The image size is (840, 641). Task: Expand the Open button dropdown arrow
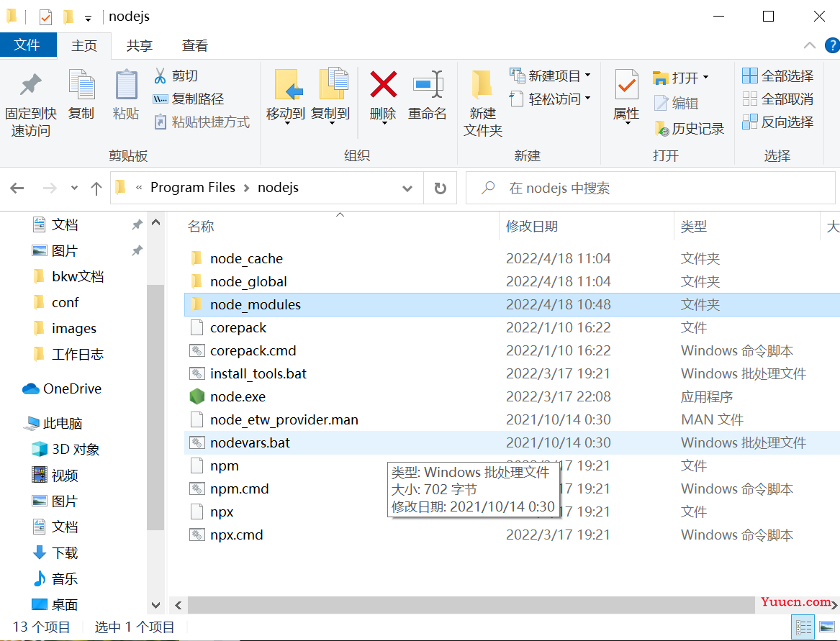pos(705,78)
